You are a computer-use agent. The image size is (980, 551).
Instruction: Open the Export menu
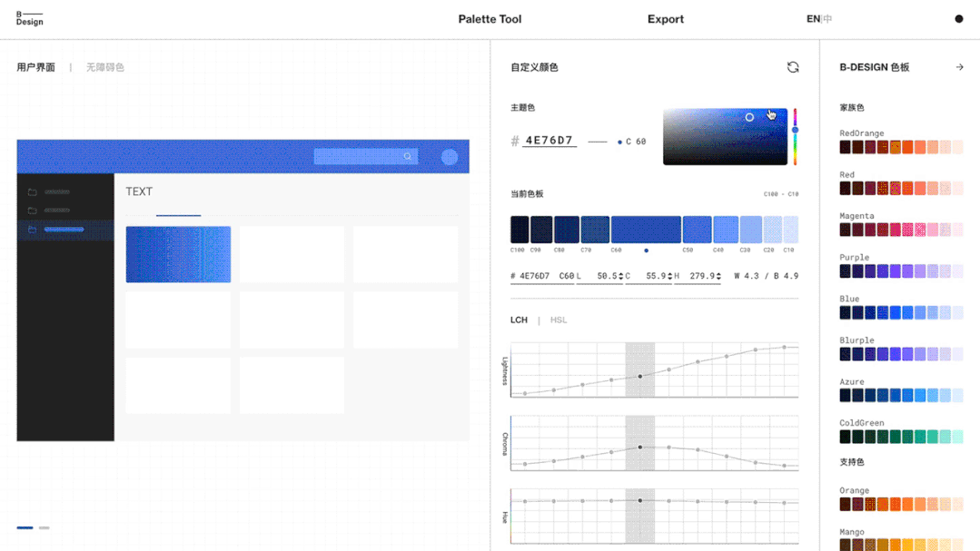tap(665, 19)
